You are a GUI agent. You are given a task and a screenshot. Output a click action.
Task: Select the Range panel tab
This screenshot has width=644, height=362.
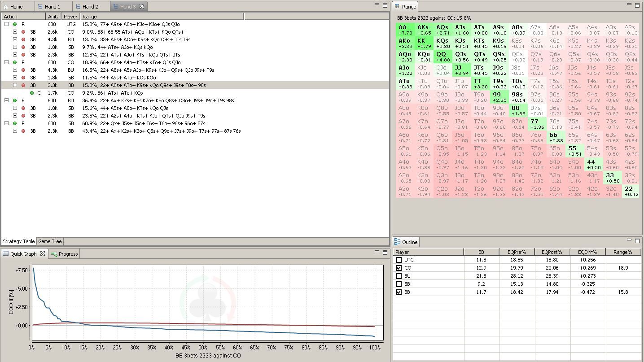click(x=405, y=7)
